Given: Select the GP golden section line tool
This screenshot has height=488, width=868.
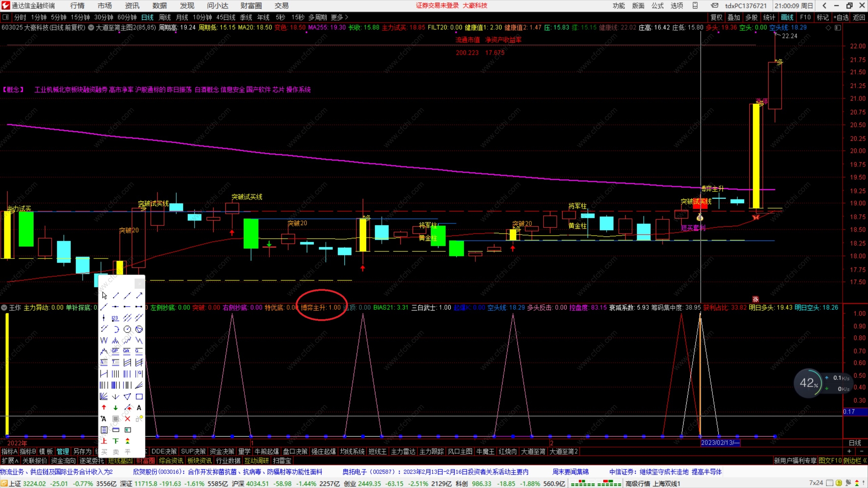Looking at the screenshot, I should 116,351.
